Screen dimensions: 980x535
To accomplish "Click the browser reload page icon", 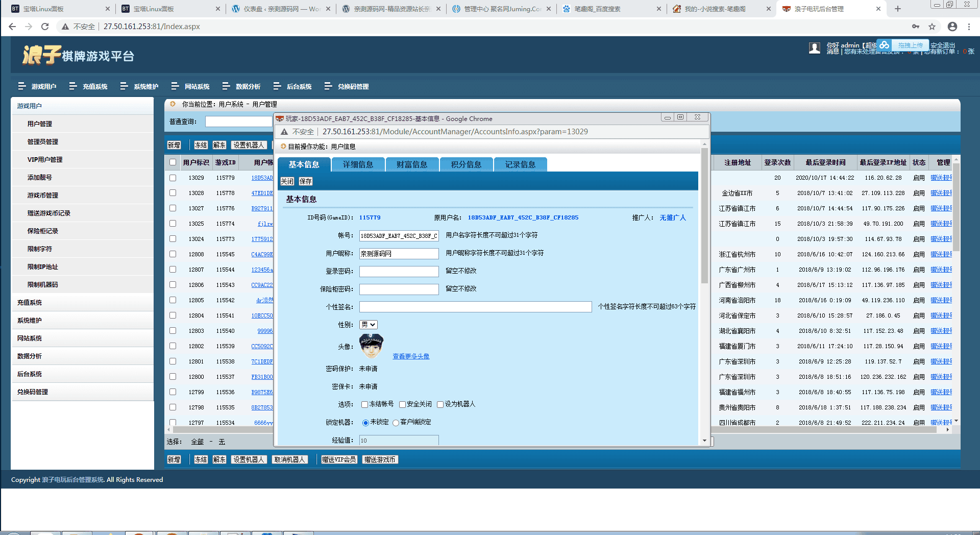I will tap(45, 27).
